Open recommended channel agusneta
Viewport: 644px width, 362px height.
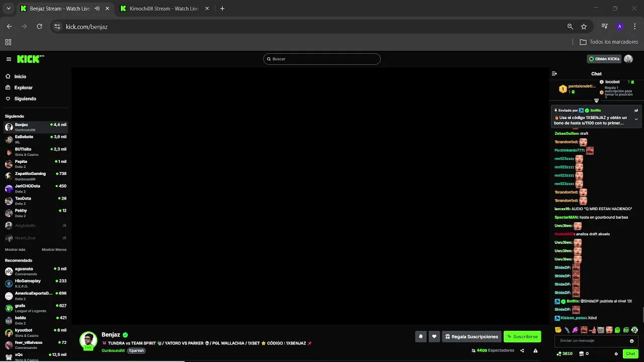[35, 271]
